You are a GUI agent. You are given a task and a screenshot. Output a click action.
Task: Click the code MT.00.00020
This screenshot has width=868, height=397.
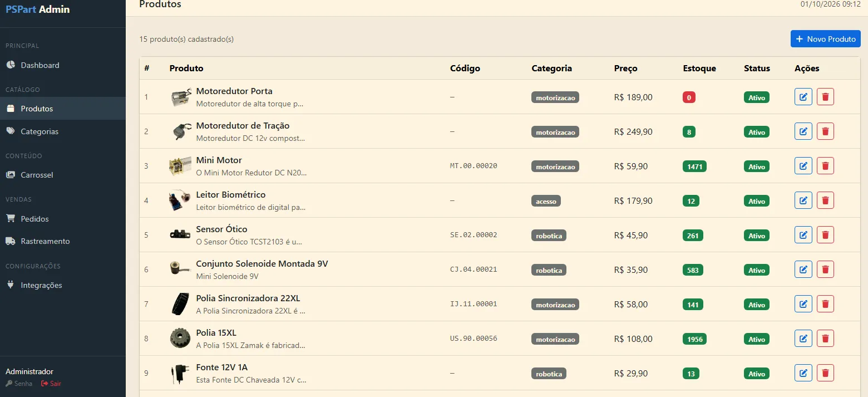coord(474,166)
